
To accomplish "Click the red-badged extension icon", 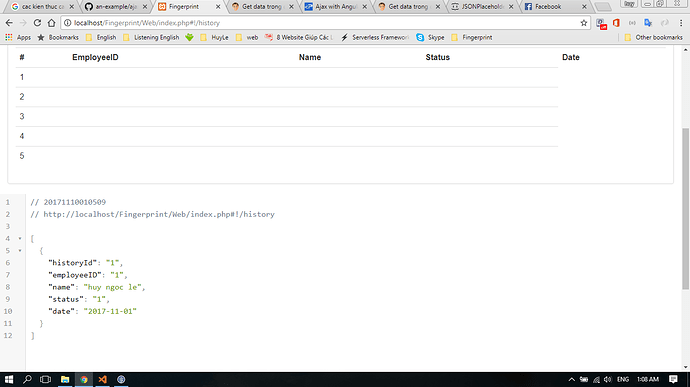I will pos(601,23).
